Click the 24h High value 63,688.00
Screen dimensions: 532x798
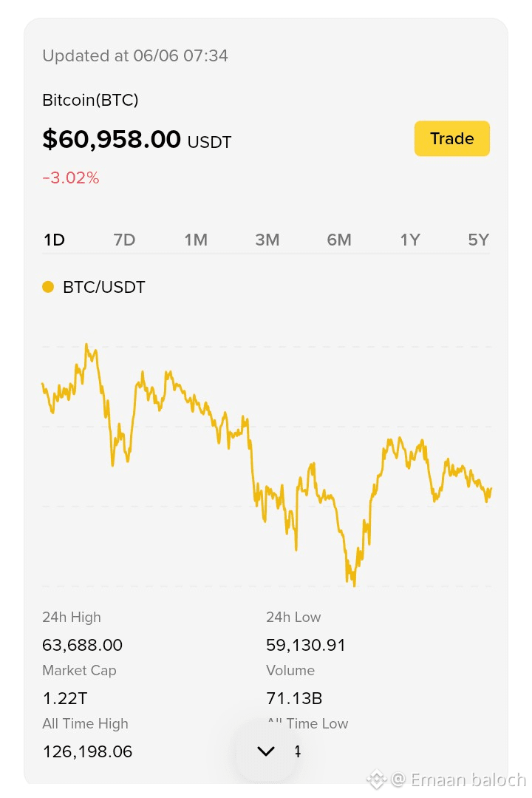point(83,645)
